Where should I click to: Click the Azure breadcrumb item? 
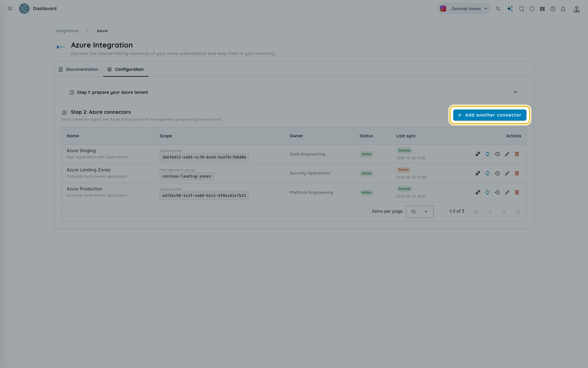(102, 31)
